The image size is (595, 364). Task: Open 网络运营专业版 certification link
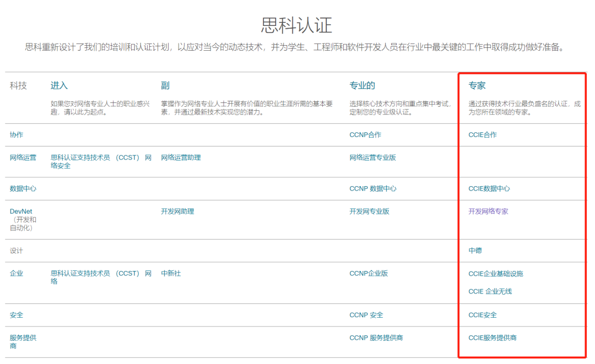coord(372,157)
